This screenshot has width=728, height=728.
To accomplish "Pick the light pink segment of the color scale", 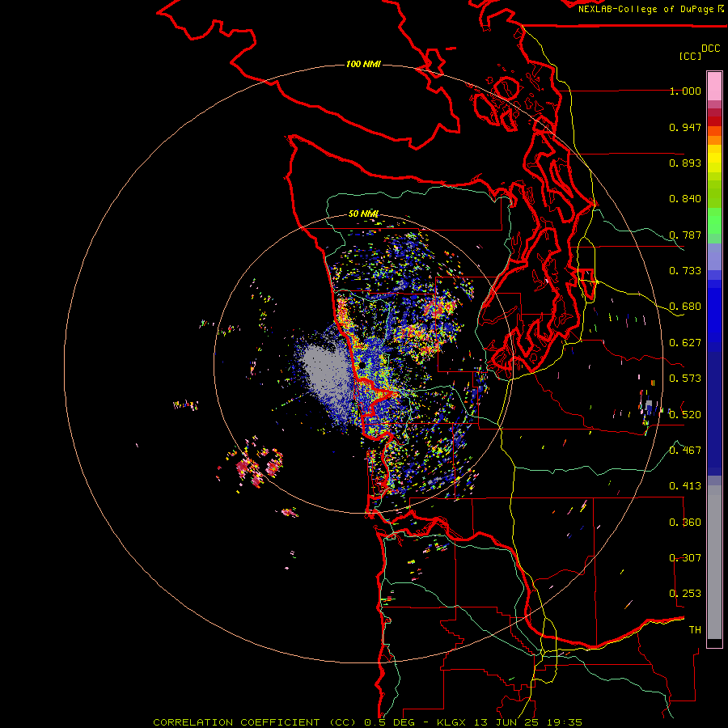I will [x=714, y=87].
